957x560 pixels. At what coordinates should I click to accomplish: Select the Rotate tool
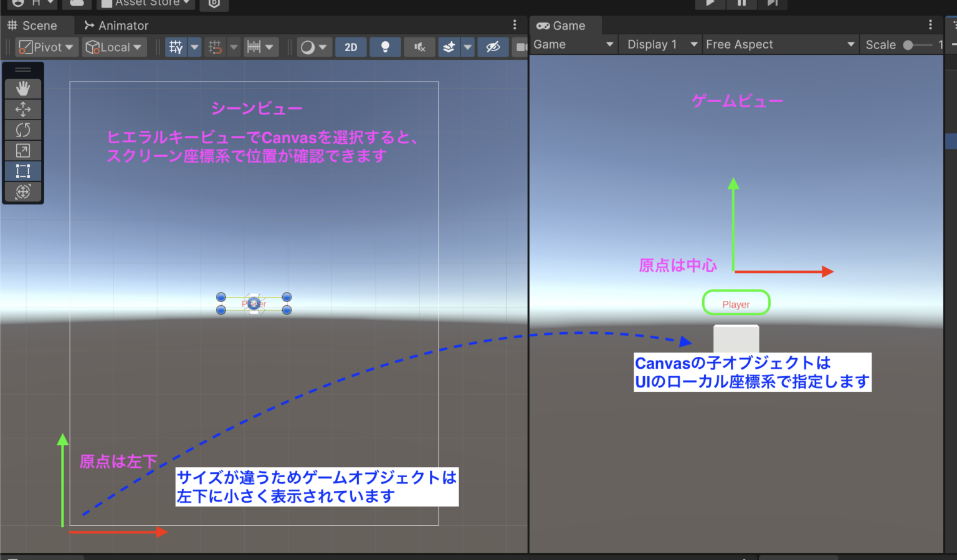click(23, 130)
